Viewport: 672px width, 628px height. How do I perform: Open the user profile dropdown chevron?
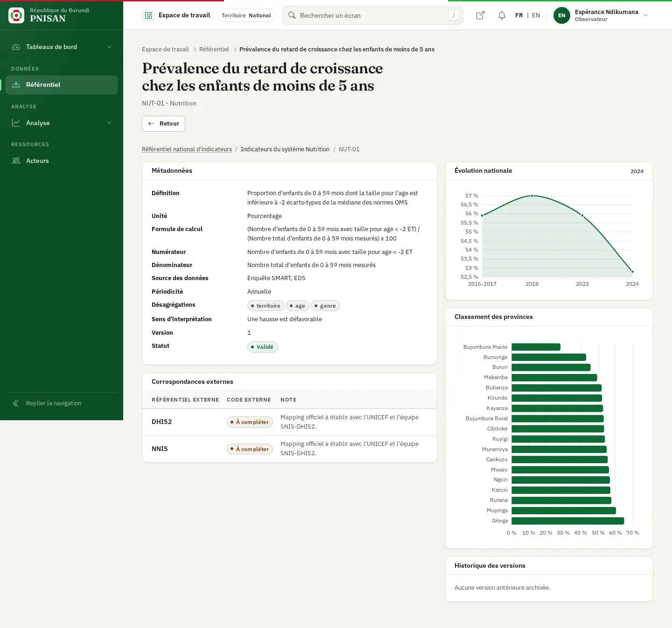pos(646,15)
